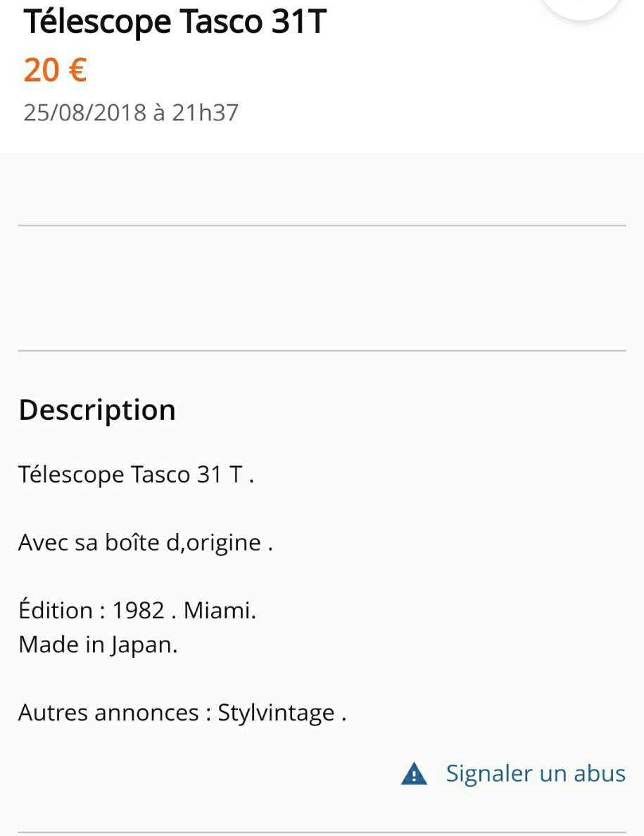
Task: Tap the empty banner area between the dividers
Action: (322, 287)
